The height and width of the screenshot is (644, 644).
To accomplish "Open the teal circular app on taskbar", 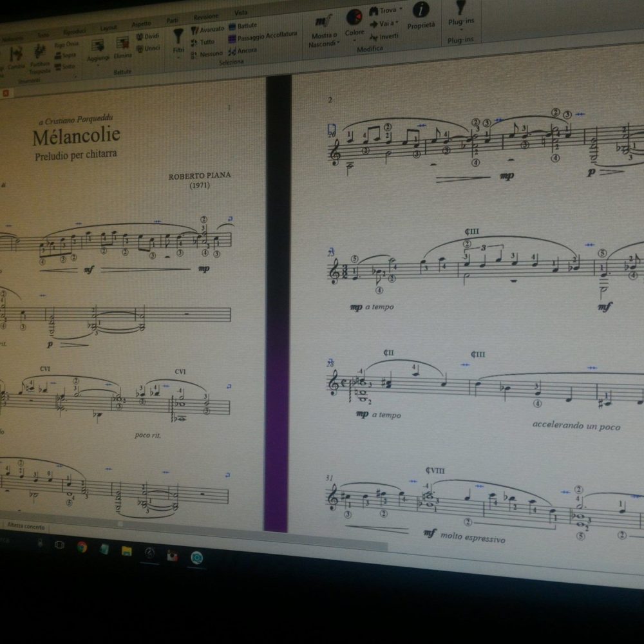I will pos(196,557).
